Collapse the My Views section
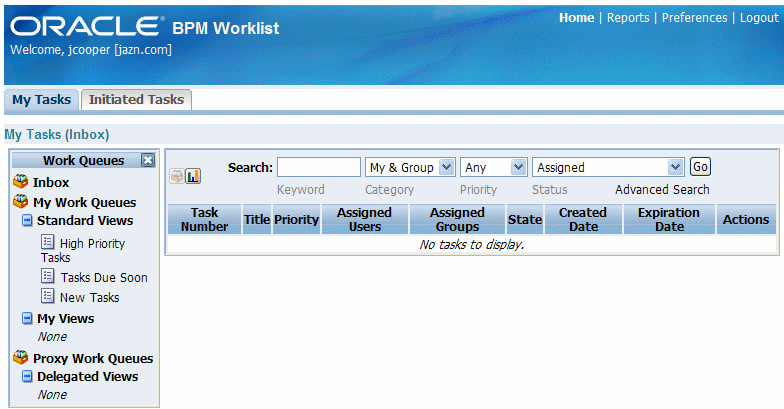 click(x=28, y=318)
